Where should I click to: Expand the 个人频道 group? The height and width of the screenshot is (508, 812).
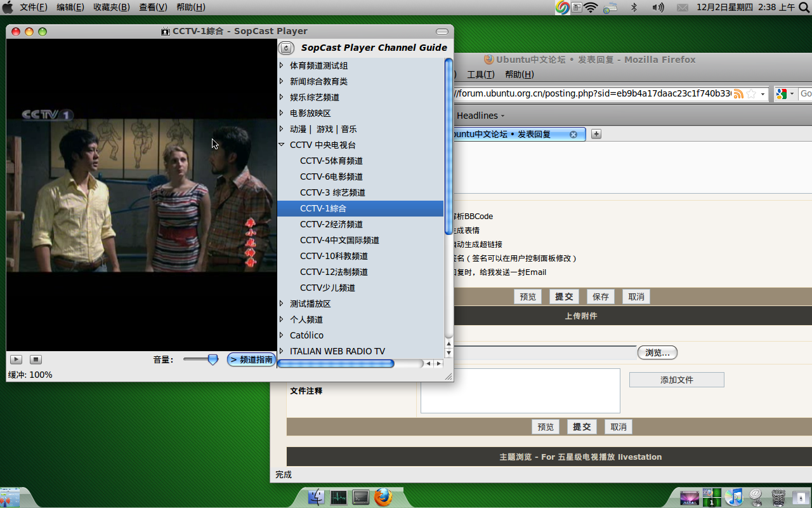(x=282, y=319)
